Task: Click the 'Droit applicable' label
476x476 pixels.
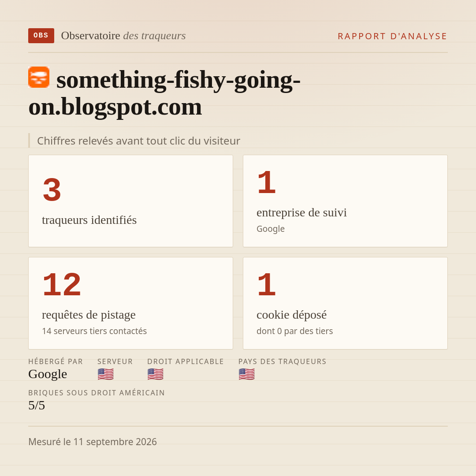Action: [x=186, y=361]
